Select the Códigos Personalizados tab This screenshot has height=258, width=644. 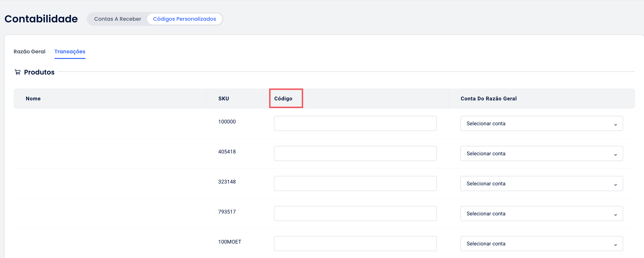[184, 19]
